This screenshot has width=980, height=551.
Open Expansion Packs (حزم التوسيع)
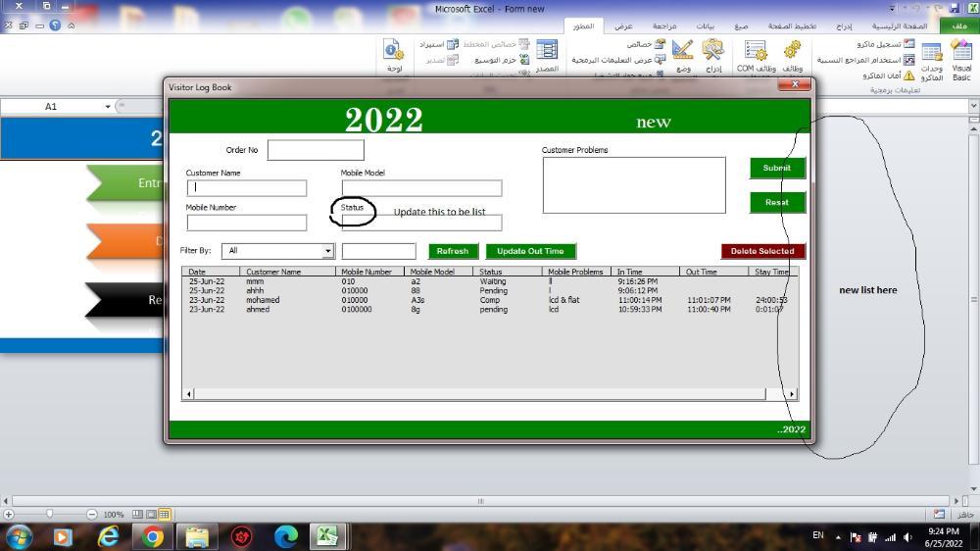pos(502,60)
